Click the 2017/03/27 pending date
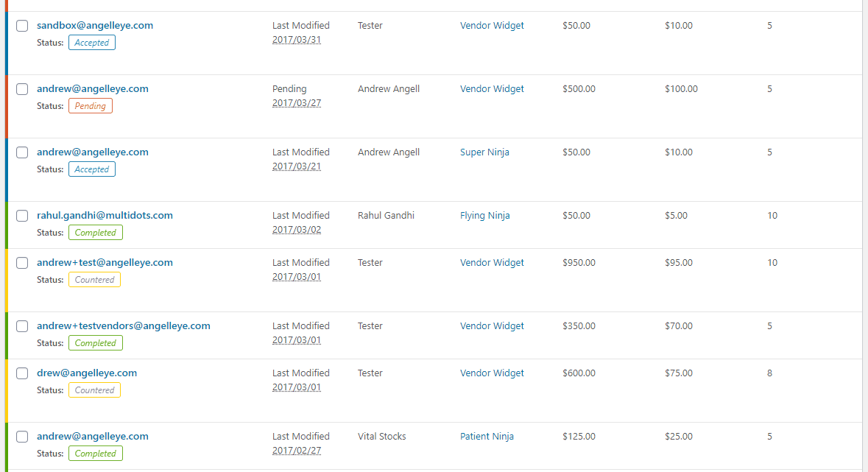Image resolution: width=868 pixels, height=472 pixels. [x=297, y=103]
